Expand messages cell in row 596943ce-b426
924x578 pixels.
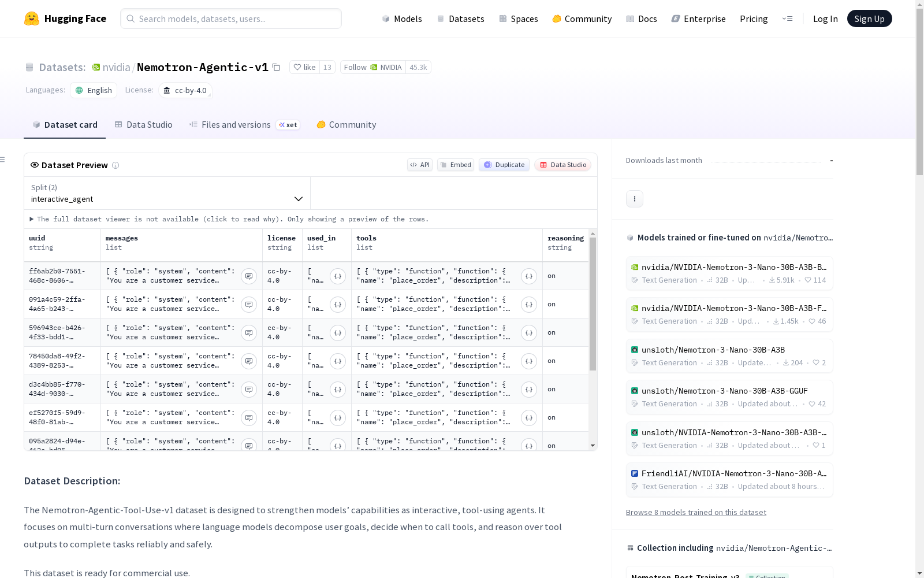pos(249,333)
